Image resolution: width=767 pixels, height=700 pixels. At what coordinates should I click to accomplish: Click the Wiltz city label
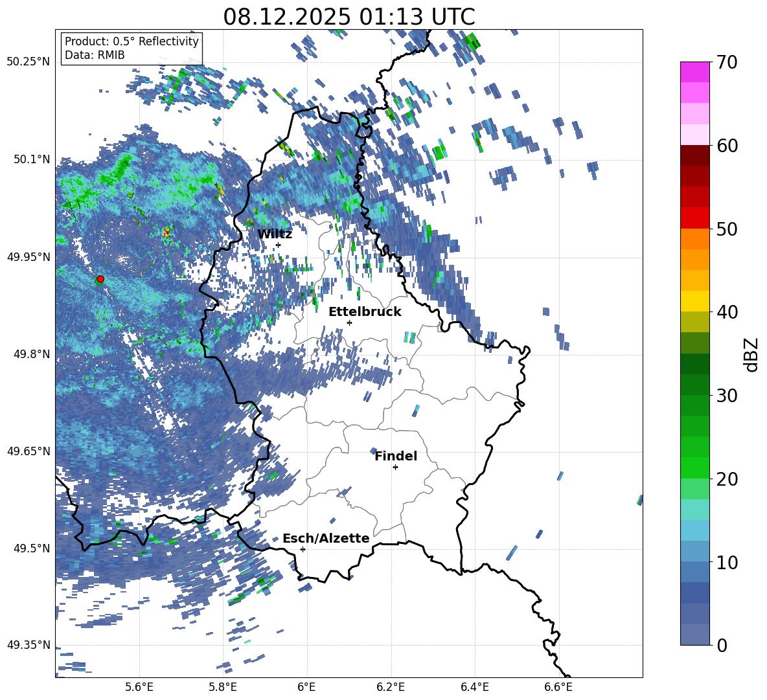(275, 234)
